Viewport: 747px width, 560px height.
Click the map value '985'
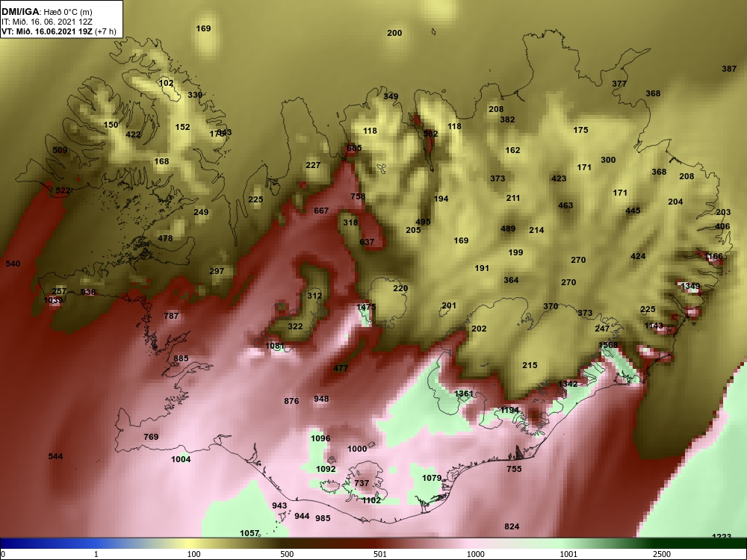(x=323, y=518)
